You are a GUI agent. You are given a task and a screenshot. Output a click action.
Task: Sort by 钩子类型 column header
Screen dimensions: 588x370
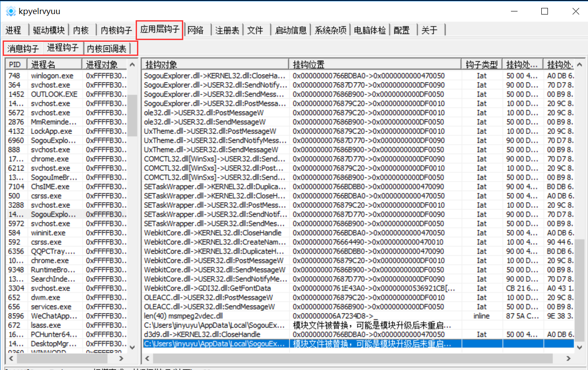tap(482, 64)
